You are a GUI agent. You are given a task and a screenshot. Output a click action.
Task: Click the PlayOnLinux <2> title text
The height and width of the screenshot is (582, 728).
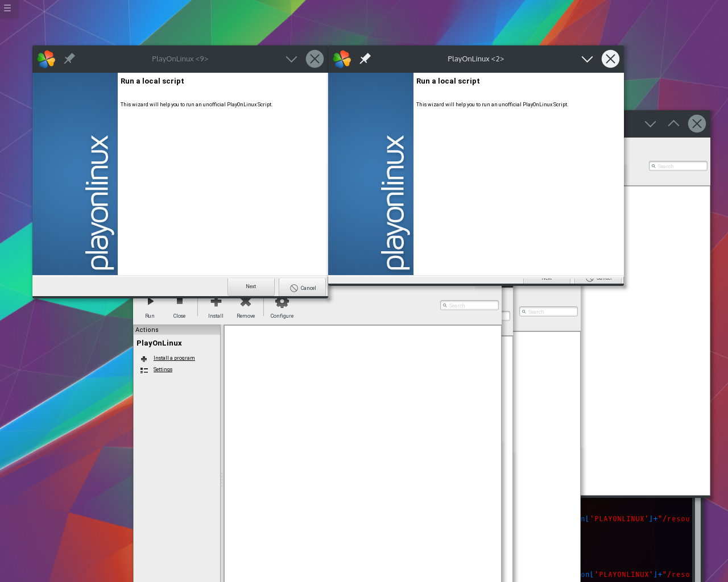tap(475, 59)
